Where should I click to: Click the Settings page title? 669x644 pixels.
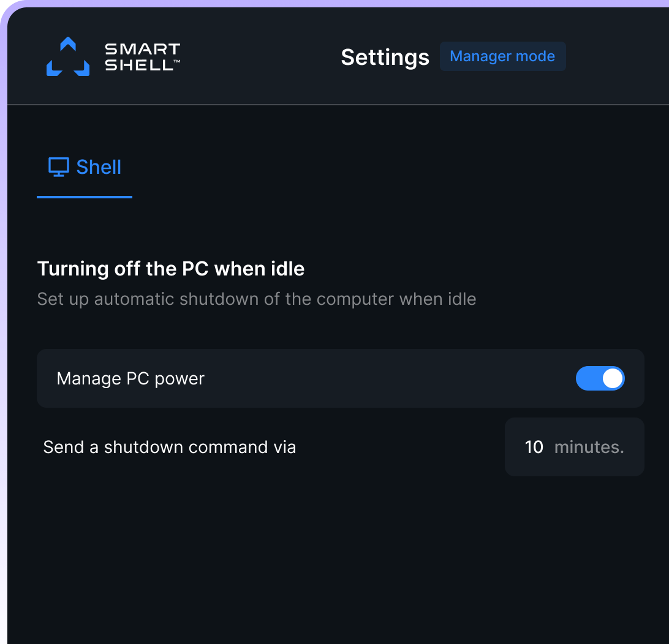point(385,57)
